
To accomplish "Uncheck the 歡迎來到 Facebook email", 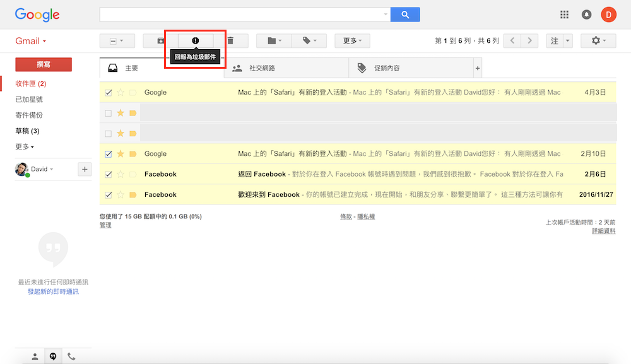I will click(109, 195).
